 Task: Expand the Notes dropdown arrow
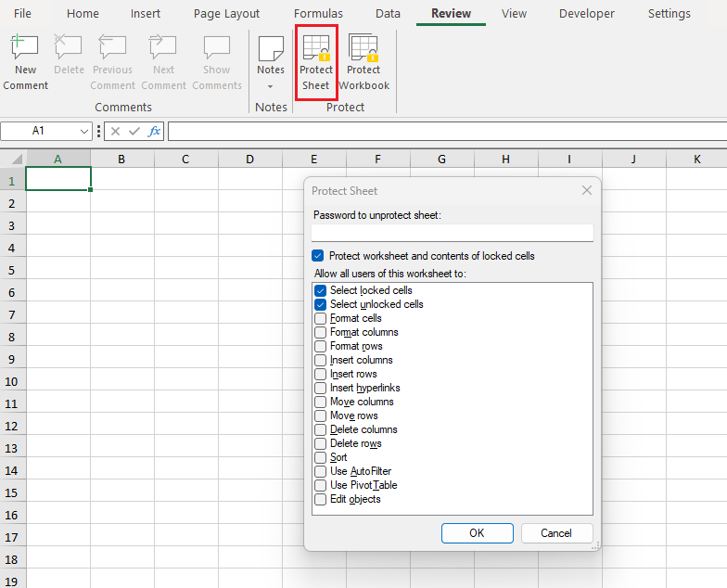click(x=271, y=86)
